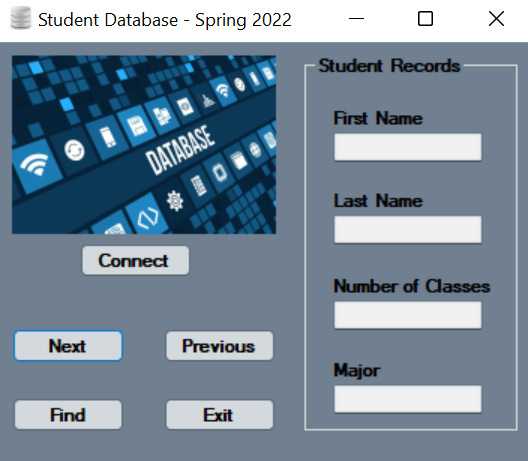Click the code brackets icon in the banner image

pyautogui.click(x=148, y=217)
